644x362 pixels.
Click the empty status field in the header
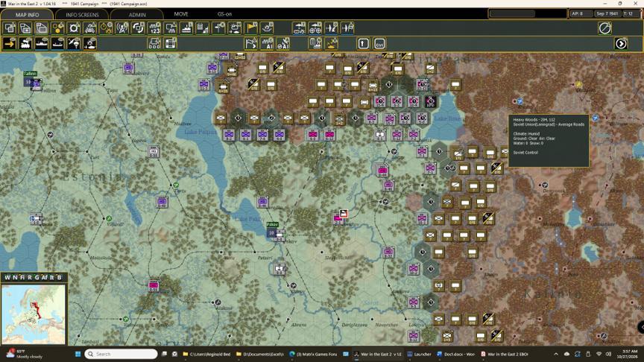513,13
